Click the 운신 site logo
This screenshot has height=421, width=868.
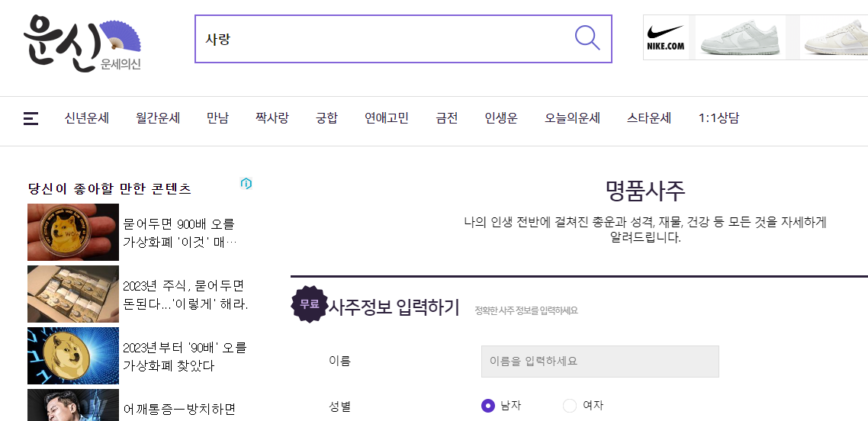click(x=82, y=43)
